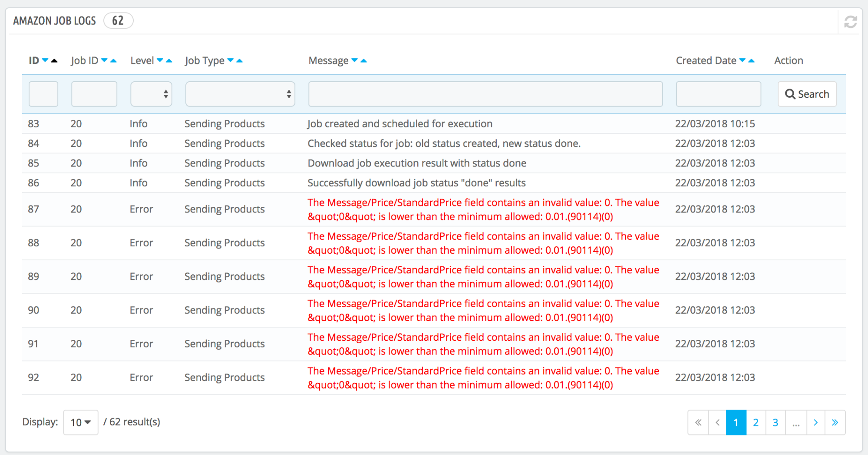Click 'Checked status for job' message in row 84
The height and width of the screenshot is (455, 868).
444,143
